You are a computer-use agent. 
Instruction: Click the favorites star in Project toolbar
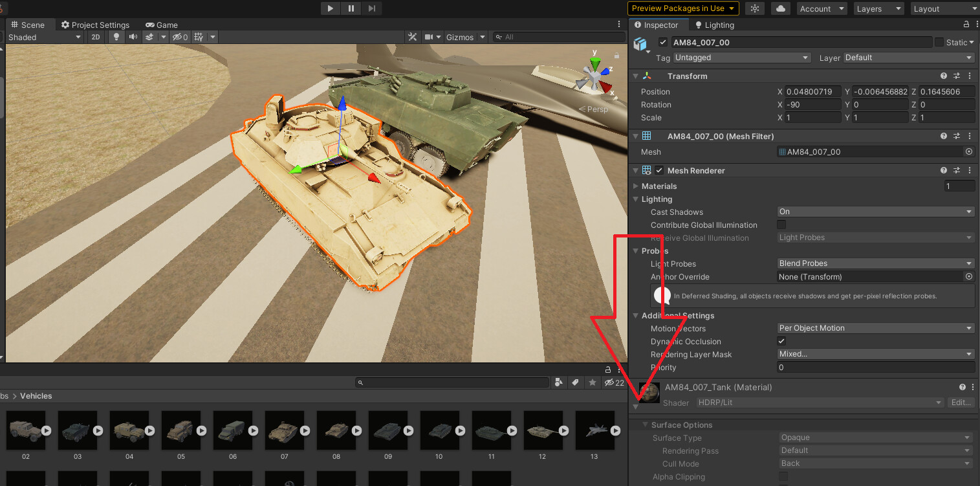(593, 382)
